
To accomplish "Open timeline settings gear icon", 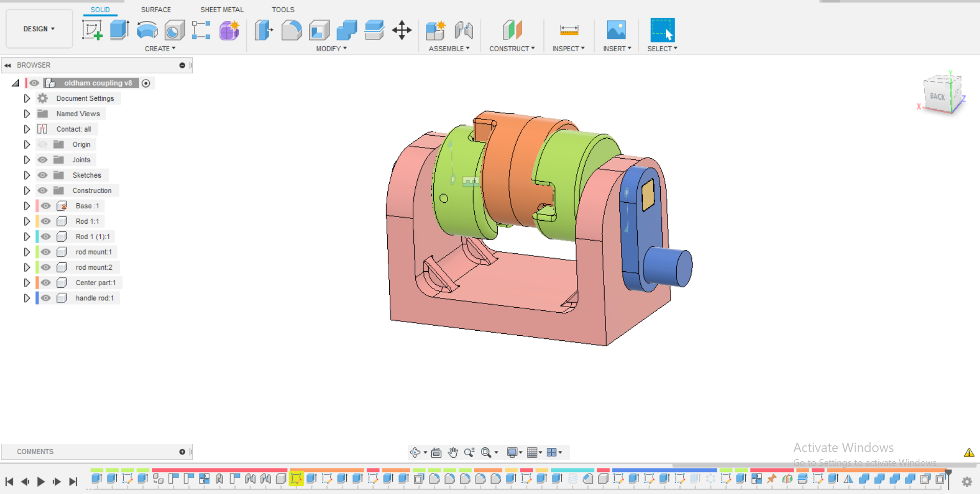I will click(967, 481).
